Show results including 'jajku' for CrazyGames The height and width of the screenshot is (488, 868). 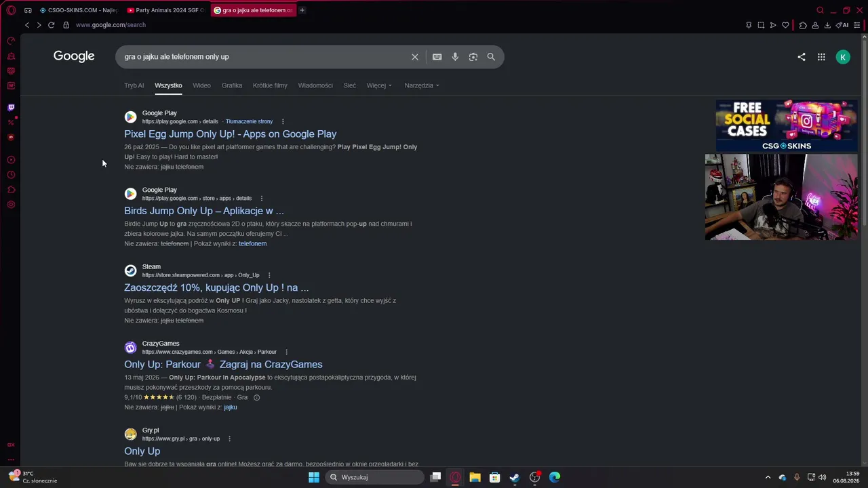[x=231, y=407]
